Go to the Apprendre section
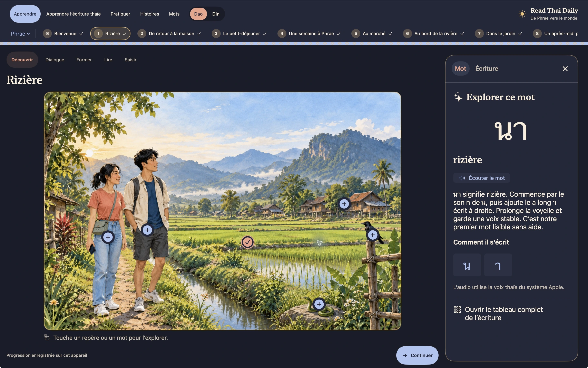This screenshot has width=588, height=368. [x=25, y=14]
